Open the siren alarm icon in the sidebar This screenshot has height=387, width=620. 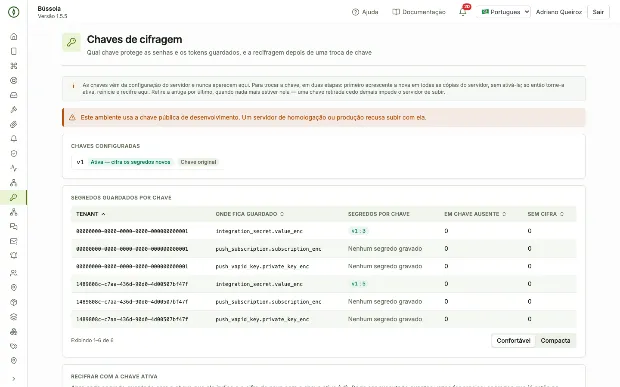pos(13,256)
